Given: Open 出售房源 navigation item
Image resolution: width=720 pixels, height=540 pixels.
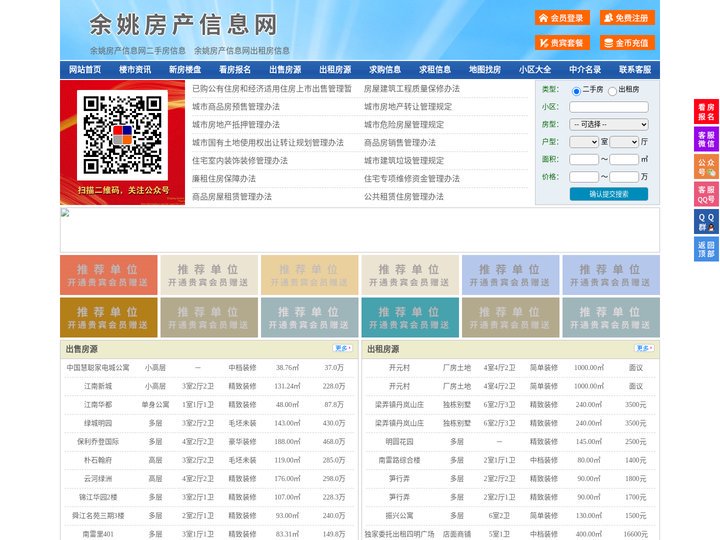Looking at the screenshot, I should point(285,70).
